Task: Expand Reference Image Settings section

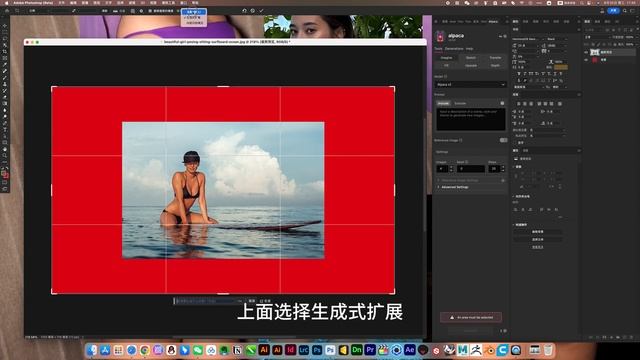Action: (x=459, y=180)
